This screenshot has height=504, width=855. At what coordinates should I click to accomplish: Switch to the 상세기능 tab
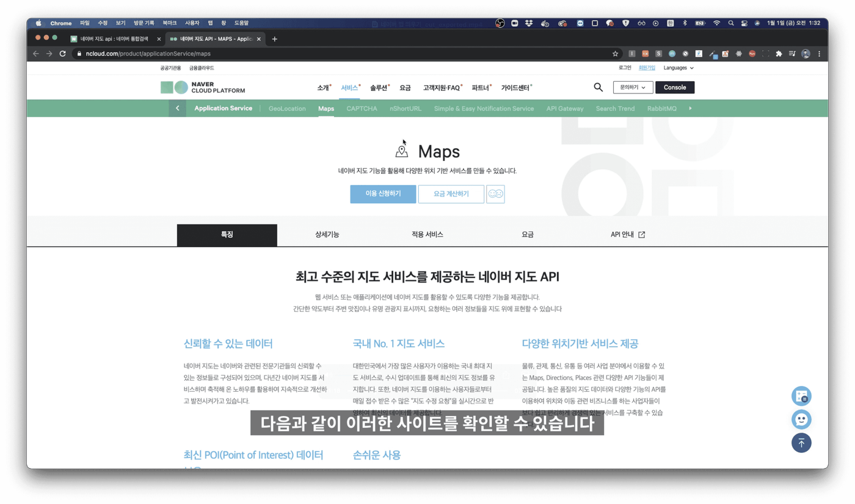pyautogui.click(x=327, y=235)
